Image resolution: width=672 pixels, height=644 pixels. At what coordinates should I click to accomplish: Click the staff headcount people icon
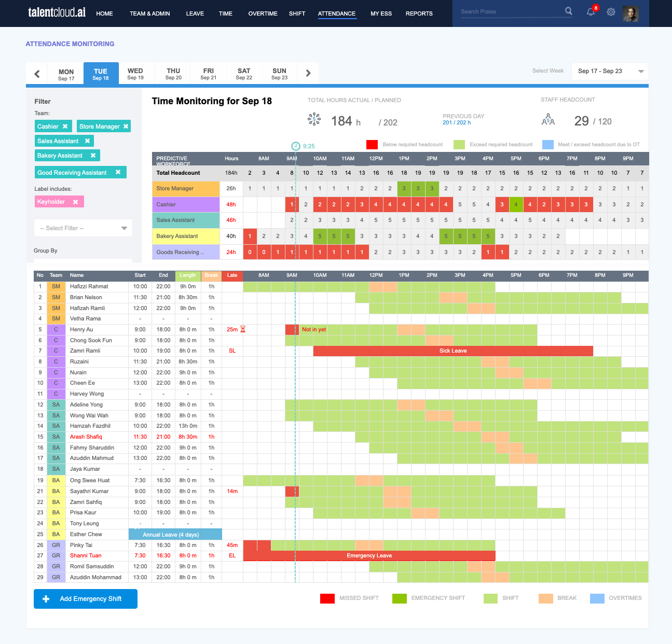coord(548,120)
